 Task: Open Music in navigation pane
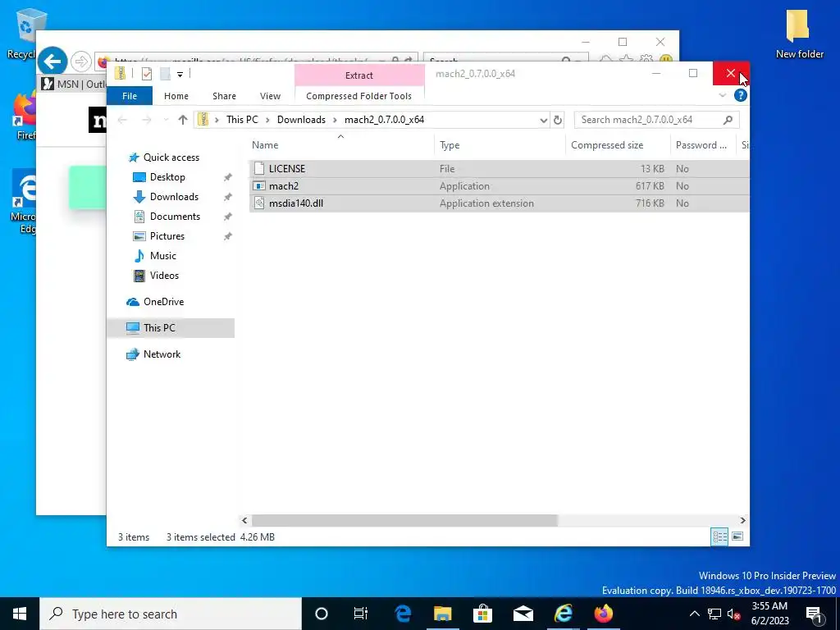[163, 256]
